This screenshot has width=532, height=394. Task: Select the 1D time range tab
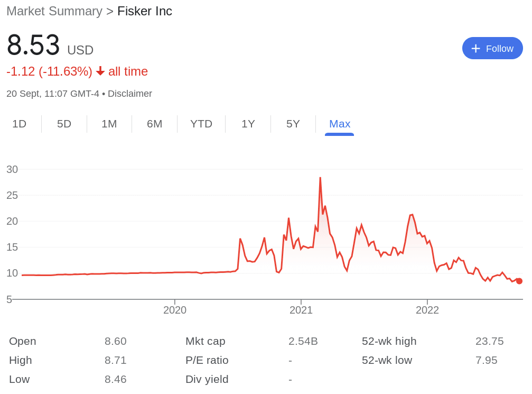[20, 124]
